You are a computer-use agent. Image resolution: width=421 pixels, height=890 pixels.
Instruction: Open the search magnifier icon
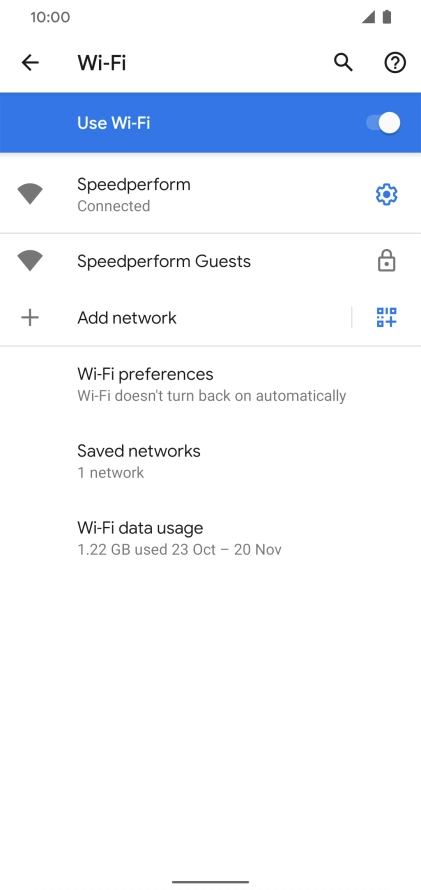coord(343,62)
